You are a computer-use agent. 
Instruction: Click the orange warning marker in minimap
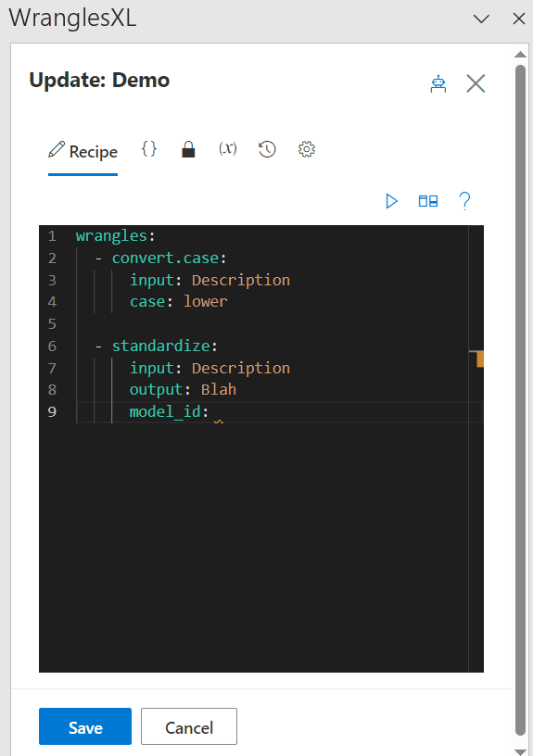tap(480, 359)
